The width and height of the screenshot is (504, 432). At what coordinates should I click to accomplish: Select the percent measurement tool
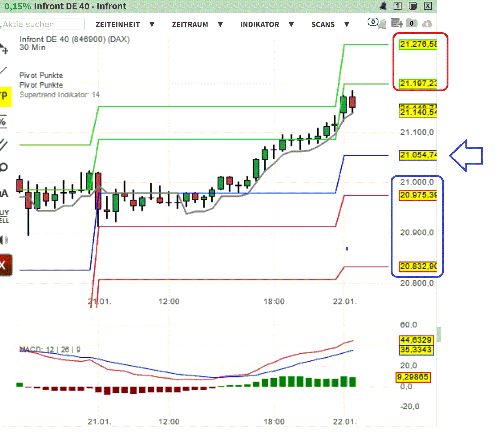3,122
